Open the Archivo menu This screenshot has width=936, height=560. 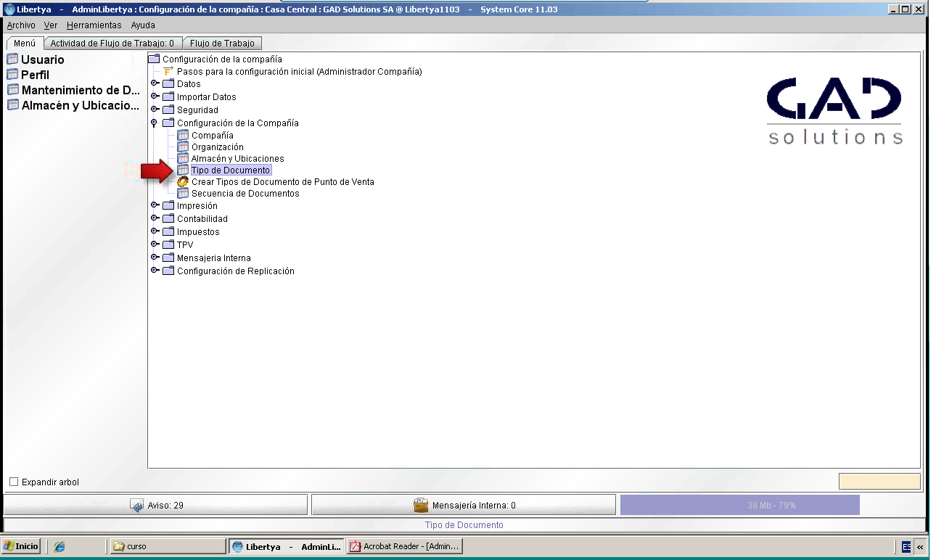click(x=21, y=25)
